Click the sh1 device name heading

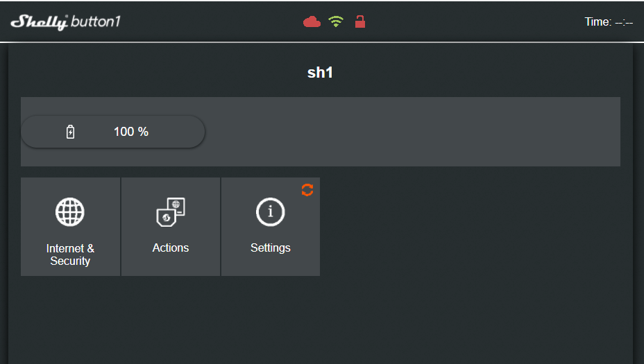pyautogui.click(x=321, y=72)
